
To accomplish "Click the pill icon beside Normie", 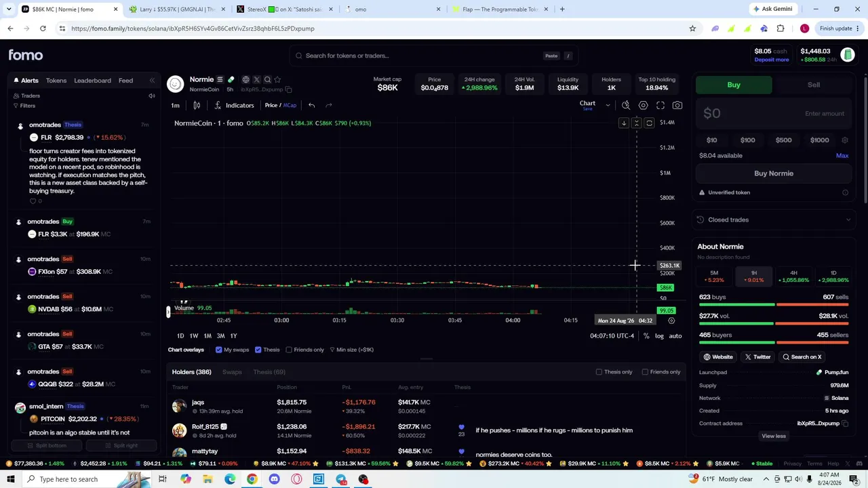I will pos(231,80).
